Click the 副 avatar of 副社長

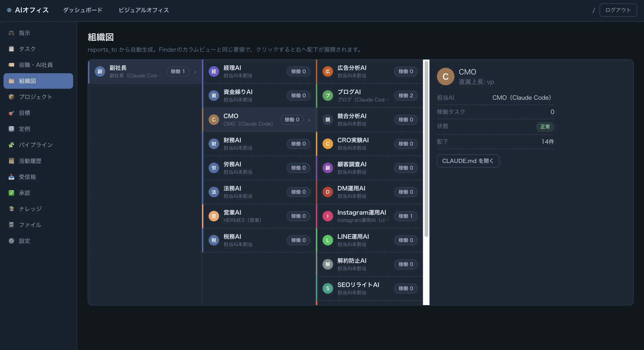click(x=100, y=71)
